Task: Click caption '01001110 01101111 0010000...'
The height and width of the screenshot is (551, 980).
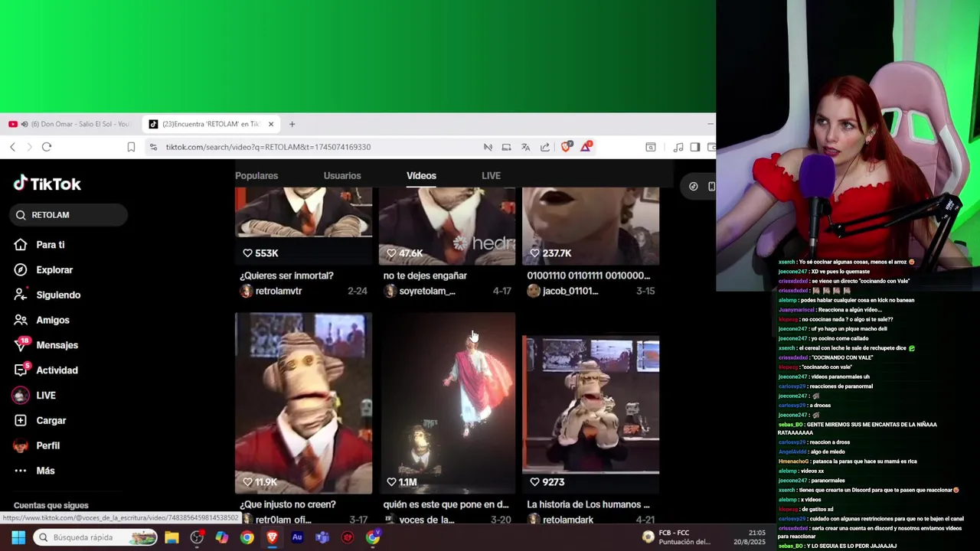Action: click(x=588, y=275)
